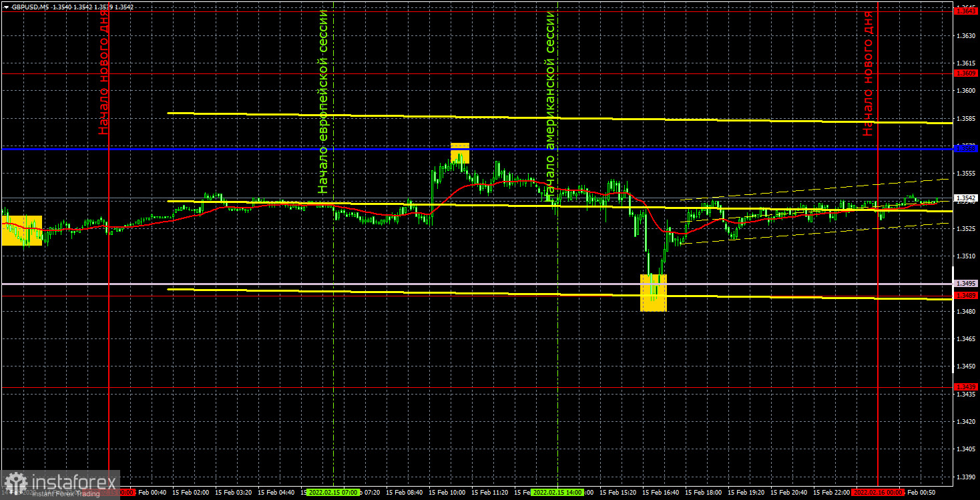980x500 pixels.
Task: Click the 1.3525 price scale value
Action: click(966, 228)
